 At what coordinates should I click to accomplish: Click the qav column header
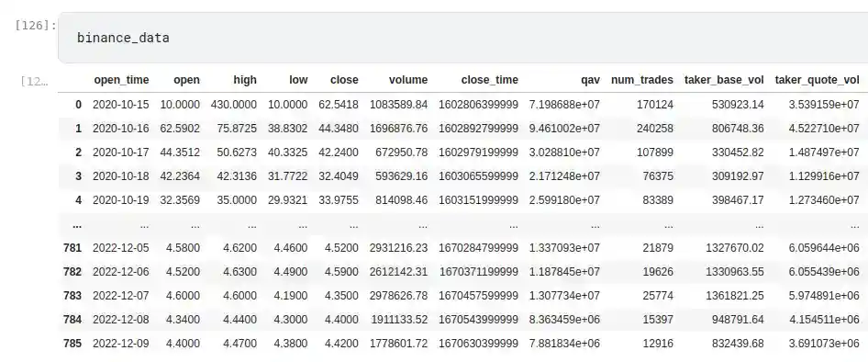coord(590,80)
